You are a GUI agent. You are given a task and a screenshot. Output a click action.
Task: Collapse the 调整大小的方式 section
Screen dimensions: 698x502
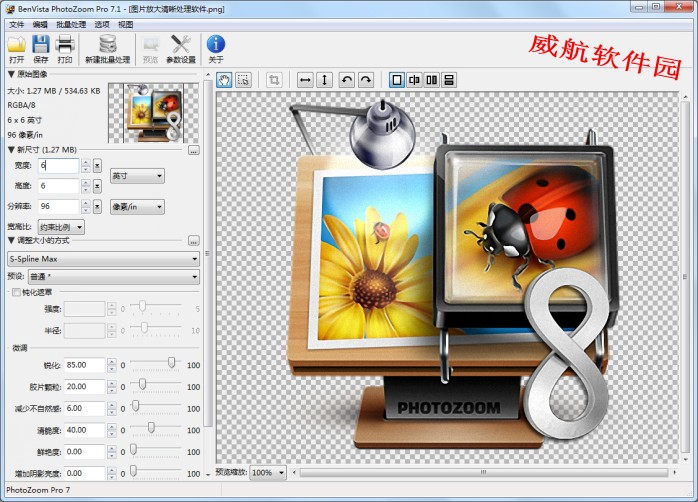[11, 241]
